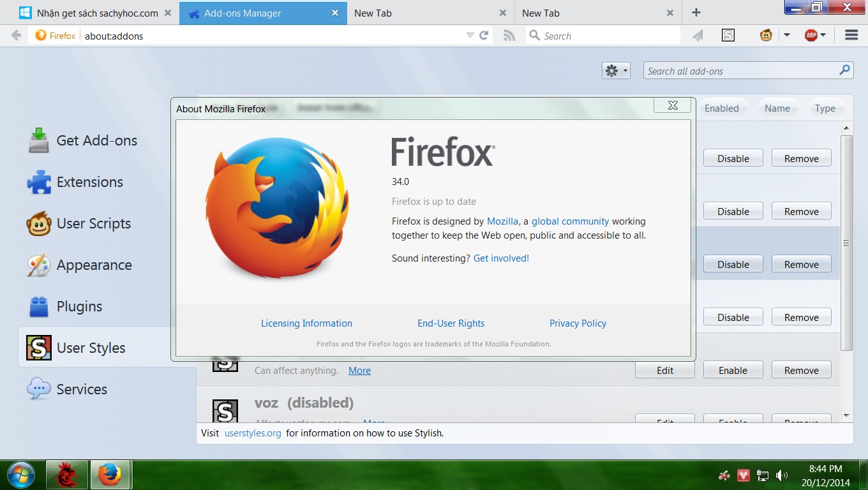Sort the list by Name
This screenshot has height=490, width=868.
pos(777,108)
